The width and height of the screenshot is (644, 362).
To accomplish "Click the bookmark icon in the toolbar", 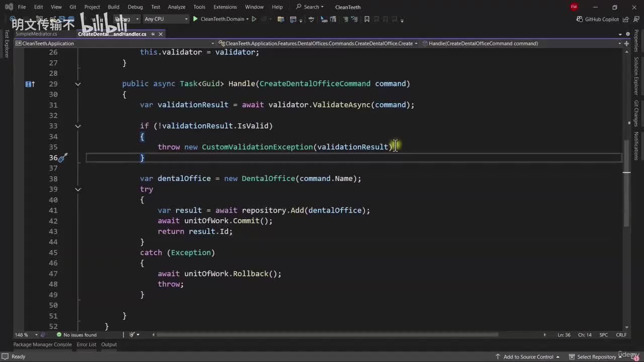I will 367,19.
